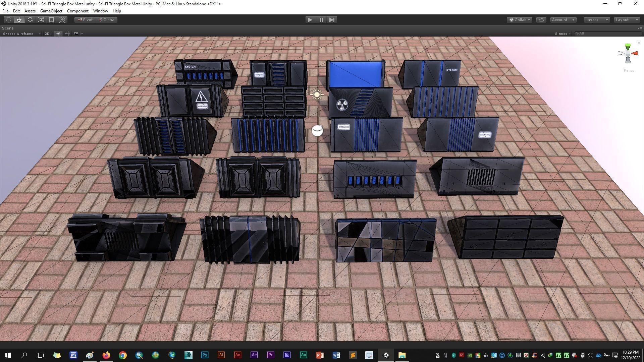Open the Layout dropdown
644x362 pixels.
[627, 20]
